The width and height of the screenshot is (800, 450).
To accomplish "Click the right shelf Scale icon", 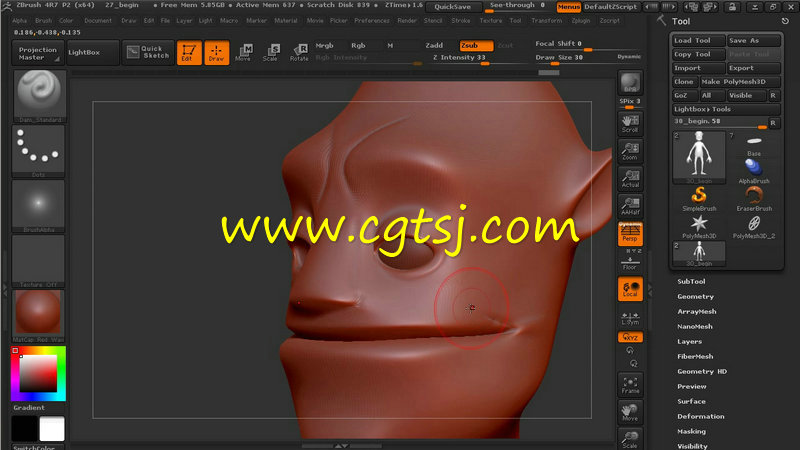I will click(x=630, y=439).
